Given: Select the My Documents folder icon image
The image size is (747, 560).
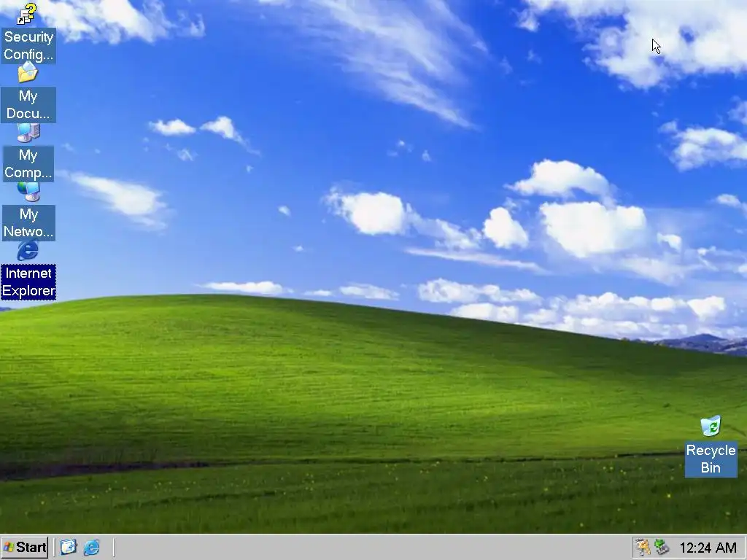Looking at the screenshot, I should point(28,73).
